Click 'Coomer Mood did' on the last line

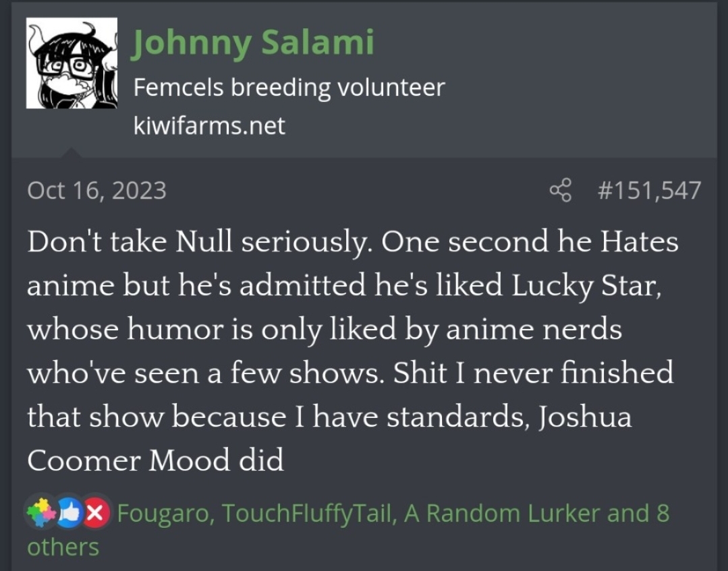click(x=155, y=461)
